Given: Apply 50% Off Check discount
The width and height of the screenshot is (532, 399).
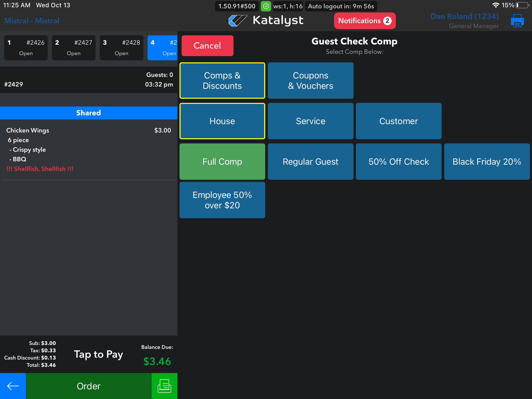Looking at the screenshot, I should tap(398, 162).
